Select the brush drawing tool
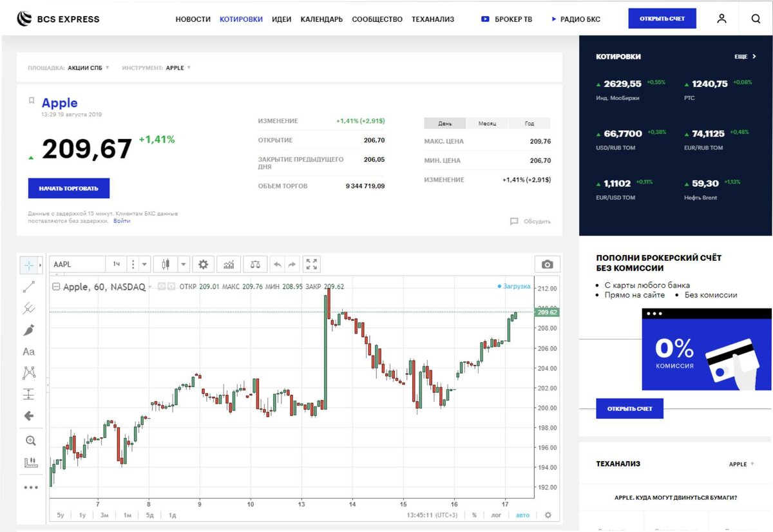 click(29, 330)
